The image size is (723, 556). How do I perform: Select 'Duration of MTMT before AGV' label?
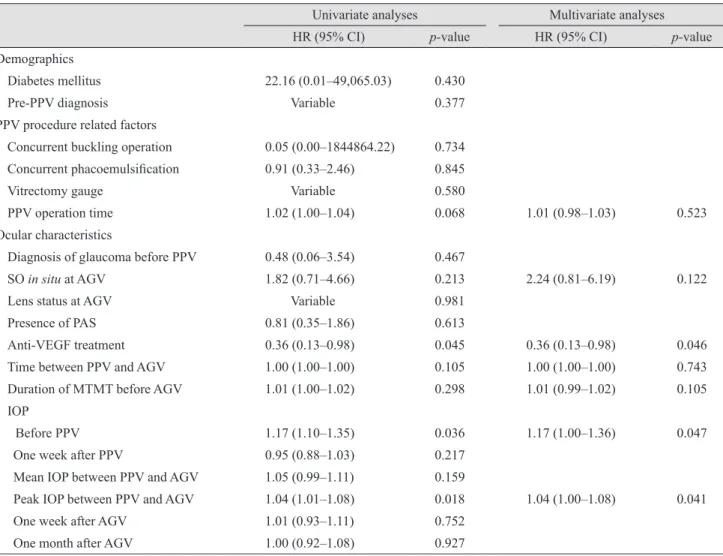95,390
